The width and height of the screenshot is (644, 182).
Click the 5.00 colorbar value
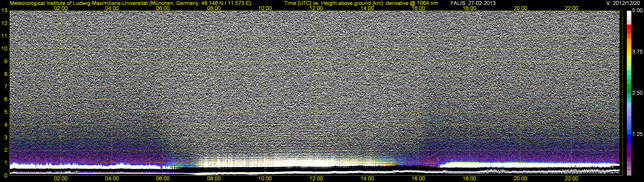(x=637, y=11)
